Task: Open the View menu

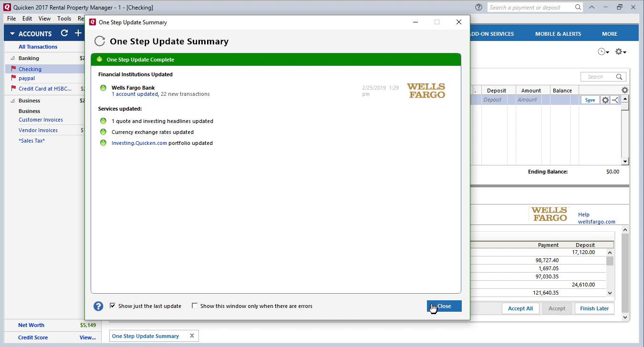Action: pyautogui.click(x=44, y=19)
